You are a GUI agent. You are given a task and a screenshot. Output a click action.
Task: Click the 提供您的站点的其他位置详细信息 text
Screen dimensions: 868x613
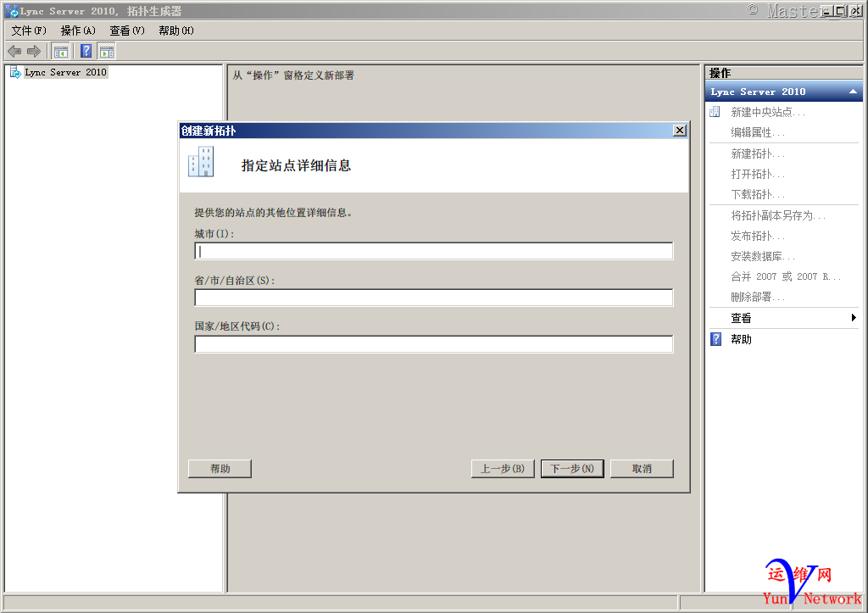[x=274, y=213]
